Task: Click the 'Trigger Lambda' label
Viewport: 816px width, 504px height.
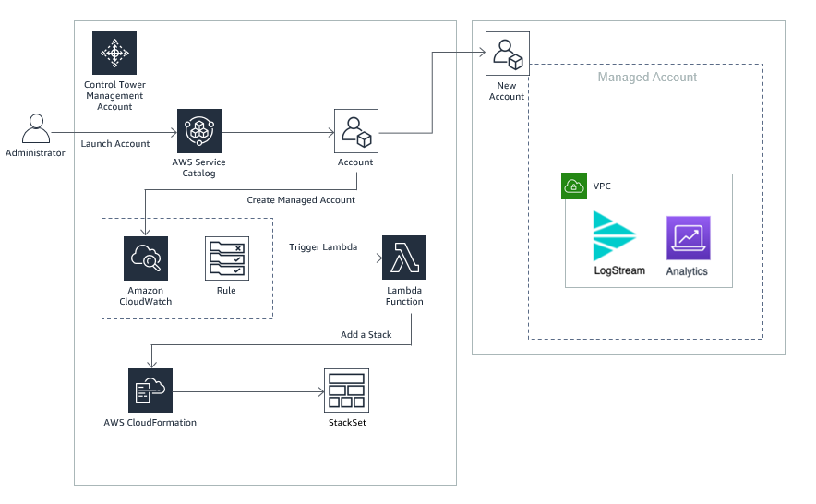Action: (323, 246)
